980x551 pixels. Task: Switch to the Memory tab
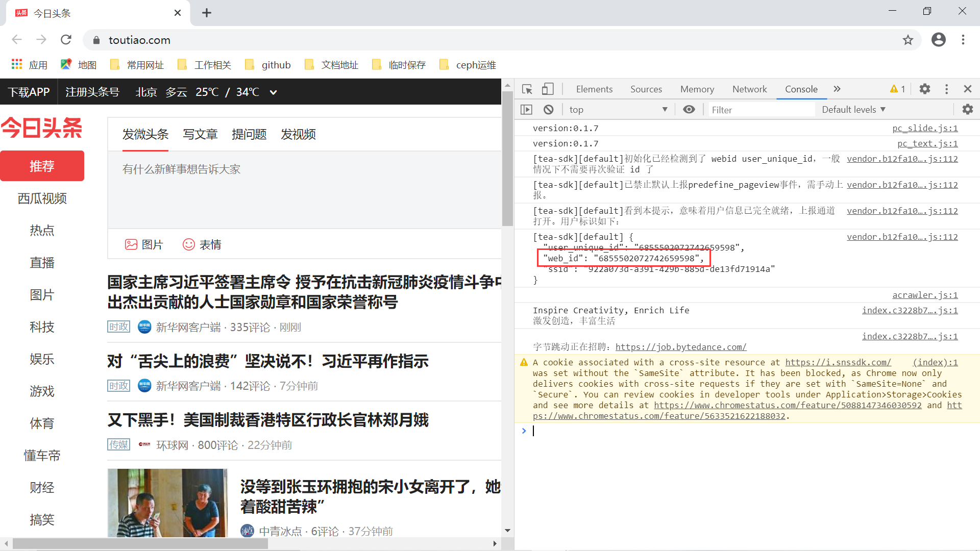(697, 89)
